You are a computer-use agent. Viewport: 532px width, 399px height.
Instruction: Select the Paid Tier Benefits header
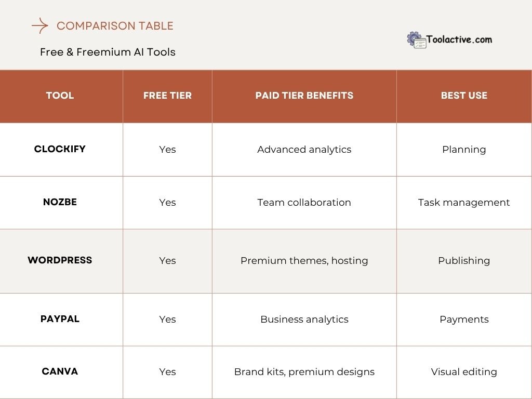[x=304, y=96]
